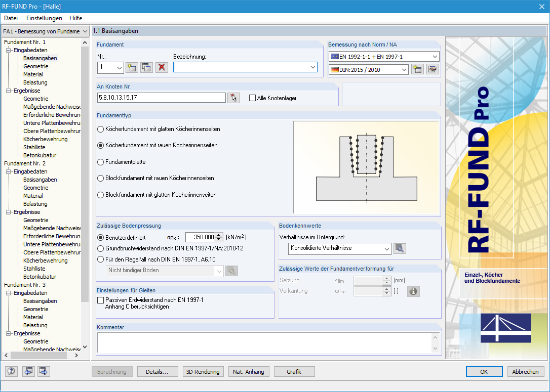
Task: Open the EN 1992-1-1 + EN 1997-1 norm dropdown
Action: pos(435,57)
